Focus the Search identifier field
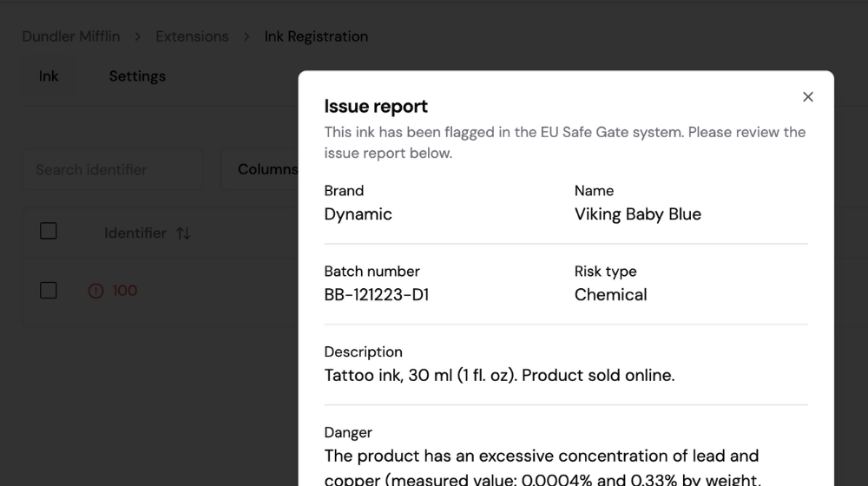 coord(113,169)
